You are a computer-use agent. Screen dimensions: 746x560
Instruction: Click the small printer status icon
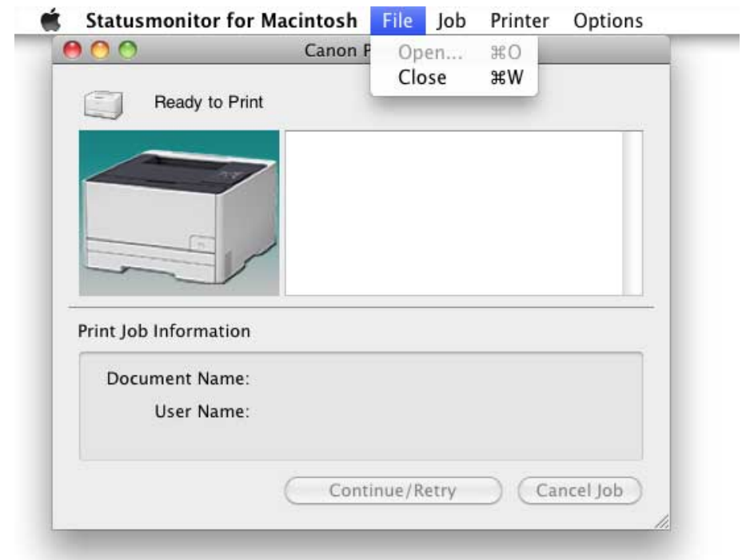click(x=103, y=104)
